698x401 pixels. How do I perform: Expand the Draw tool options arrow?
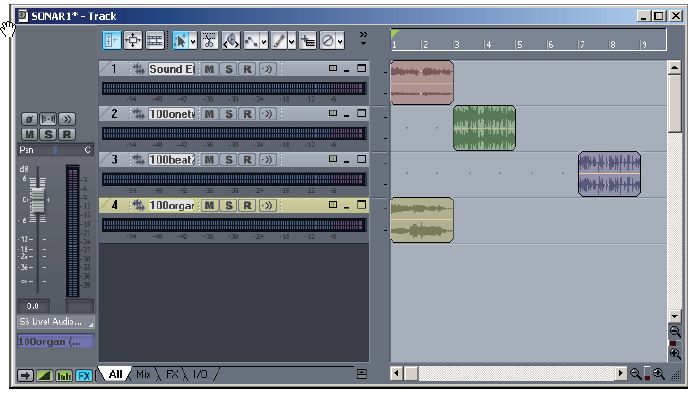click(x=292, y=41)
